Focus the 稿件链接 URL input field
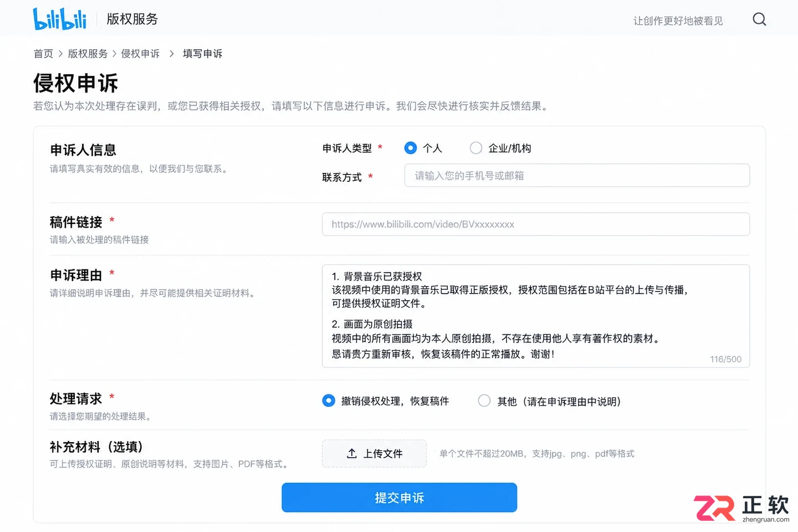 coord(536,224)
